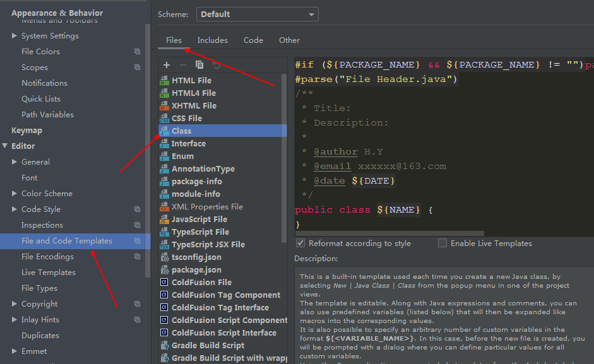The height and width of the screenshot is (364, 594).
Task: Click the ColdFusion File template icon
Action: [x=164, y=282]
